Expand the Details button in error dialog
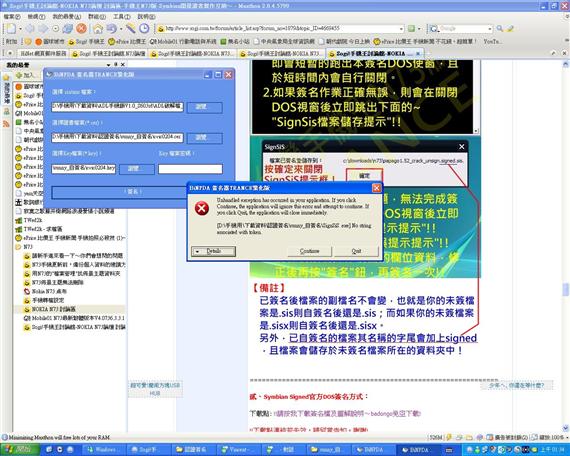Viewport: 570px width, 456px height. [x=213, y=251]
